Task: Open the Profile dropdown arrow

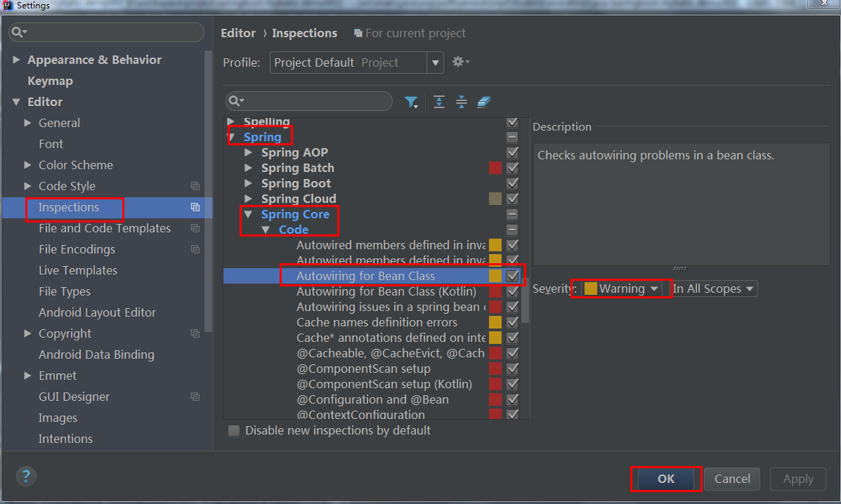Action: click(435, 62)
